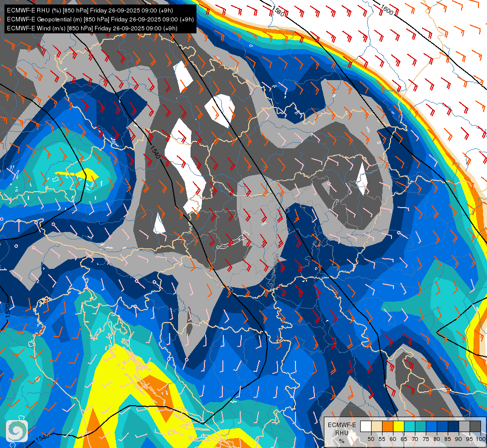The height and width of the screenshot is (448, 487).
Task: Click the 'RHU' label in the legend box
Action: (x=342, y=433)
